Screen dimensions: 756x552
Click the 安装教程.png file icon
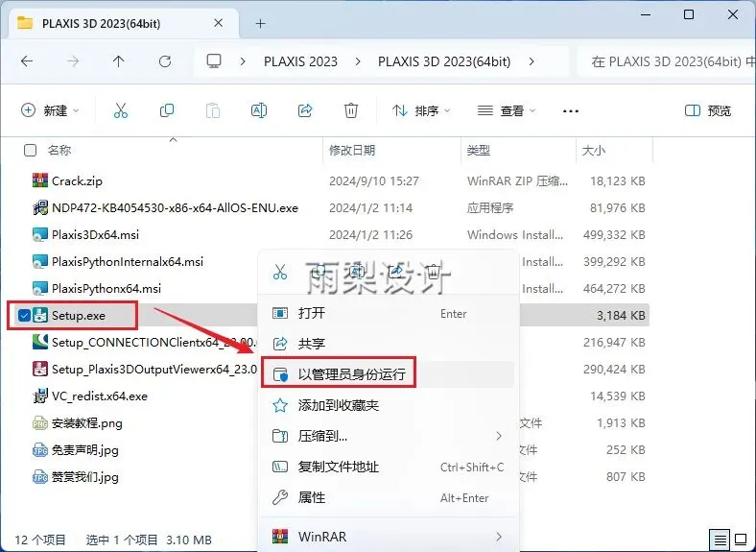[x=40, y=423]
